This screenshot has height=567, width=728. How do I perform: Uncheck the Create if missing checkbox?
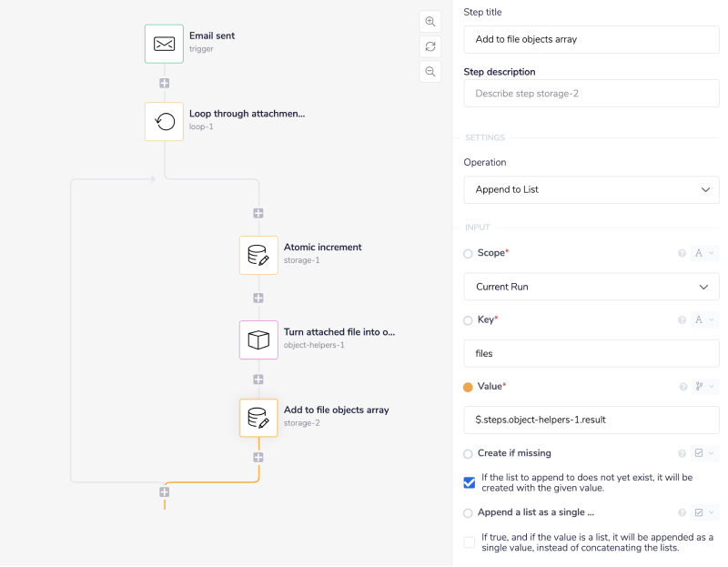(x=470, y=482)
